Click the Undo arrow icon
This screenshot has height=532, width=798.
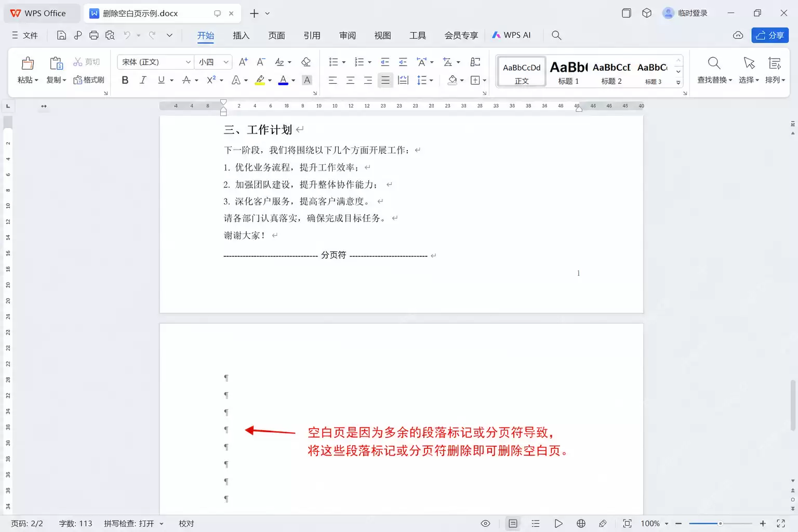127,35
